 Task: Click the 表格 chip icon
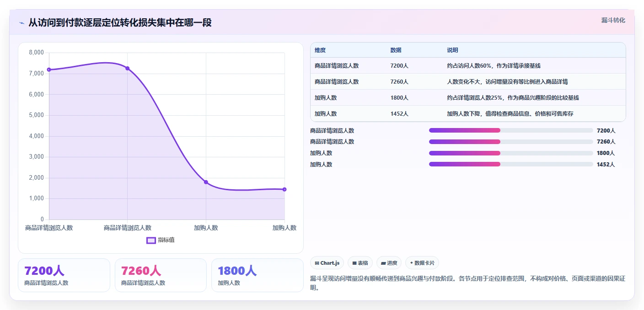[354, 263]
